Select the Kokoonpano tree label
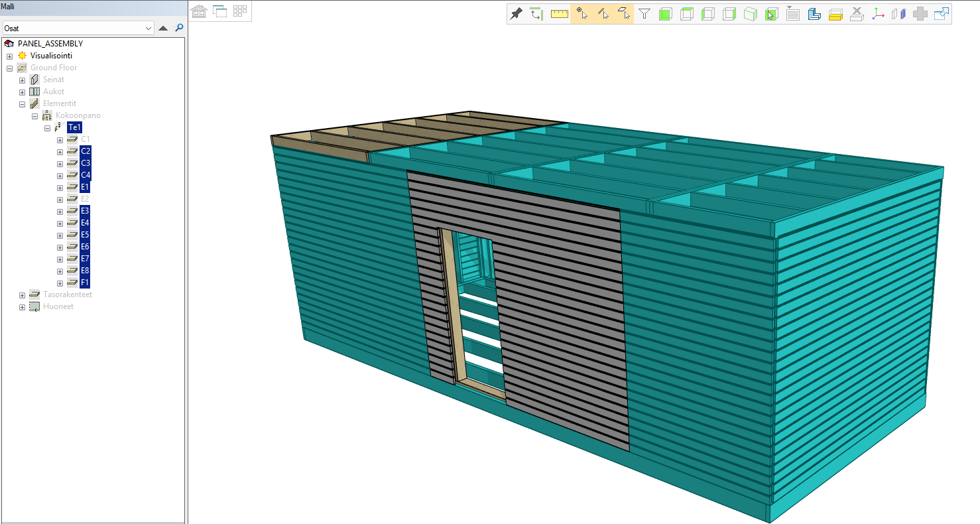The image size is (980, 524). [x=78, y=115]
